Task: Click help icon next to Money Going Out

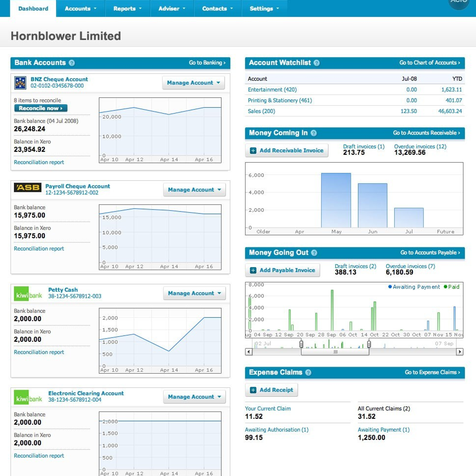Action: tap(314, 253)
